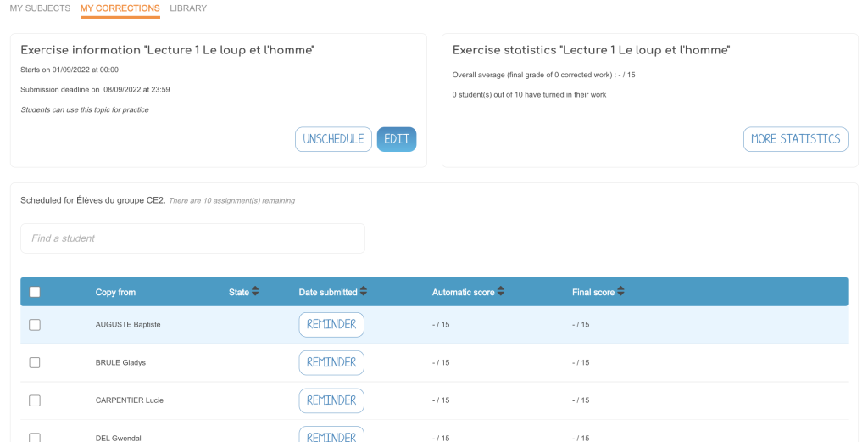Switch to My Corrections tab
Screen dimensions: 868x442
(120, 8)
